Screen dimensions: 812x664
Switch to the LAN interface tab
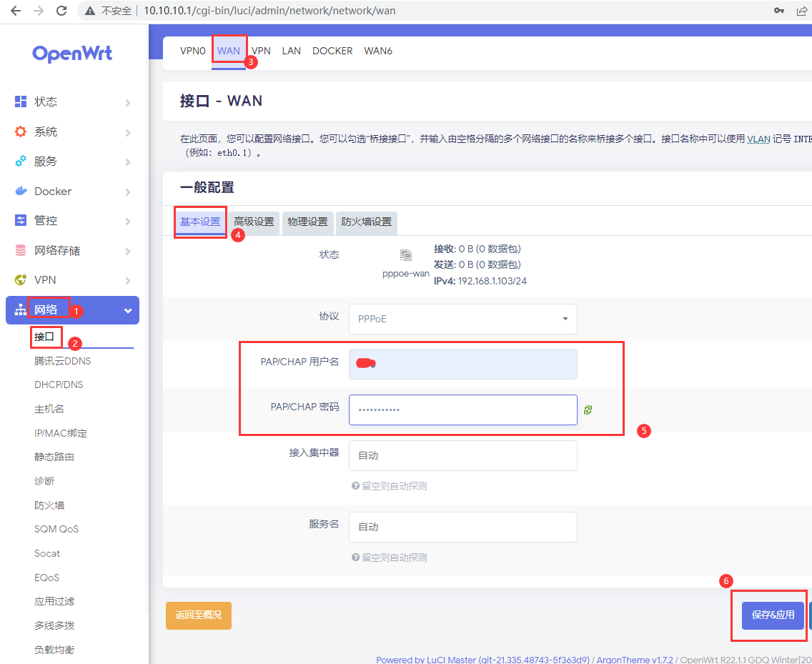[x=291, y=51]
